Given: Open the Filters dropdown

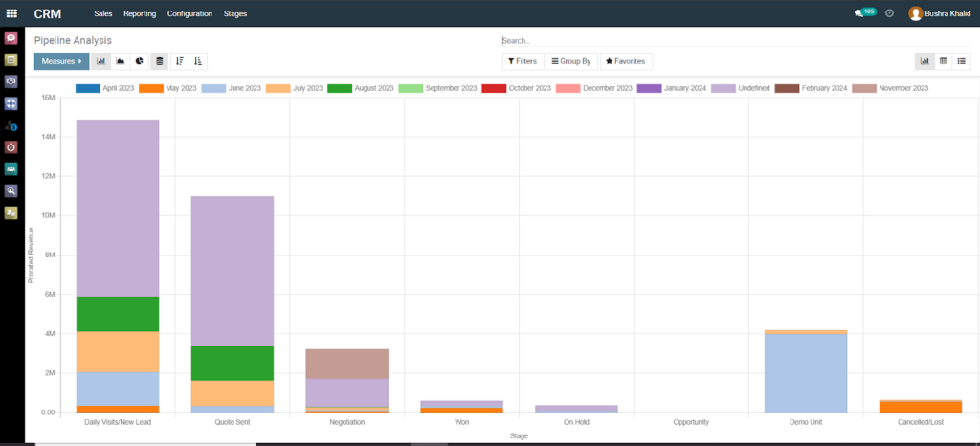Looking at the screenshot, I should coord(523,61).
